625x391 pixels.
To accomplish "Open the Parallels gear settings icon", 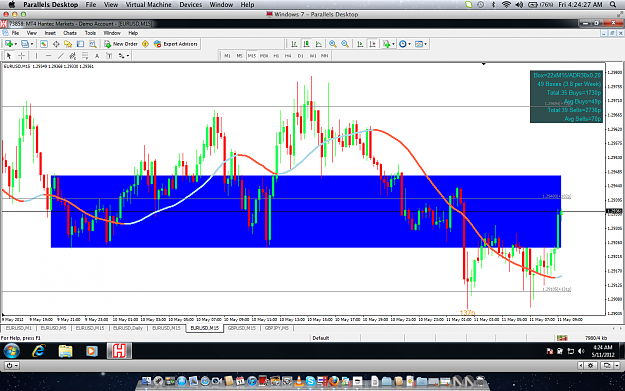I will pyautogui.click(x=590, y=365).
